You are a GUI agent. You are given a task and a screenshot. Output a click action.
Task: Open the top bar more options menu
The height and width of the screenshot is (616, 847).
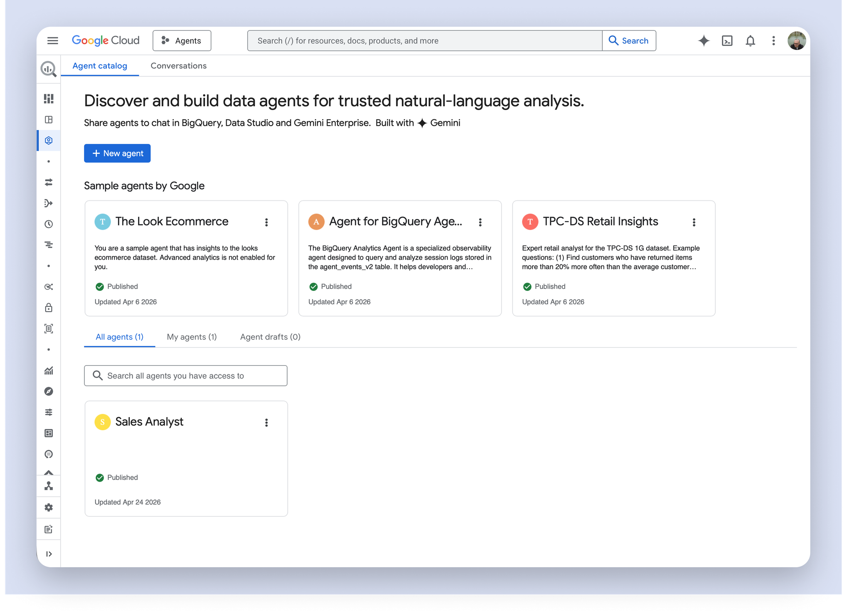coord(773,40)
